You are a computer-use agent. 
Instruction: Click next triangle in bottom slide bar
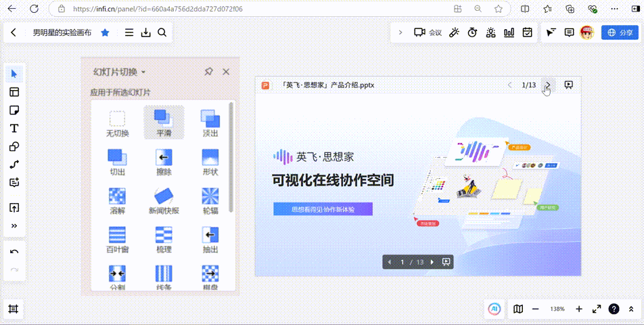(432, 262)
